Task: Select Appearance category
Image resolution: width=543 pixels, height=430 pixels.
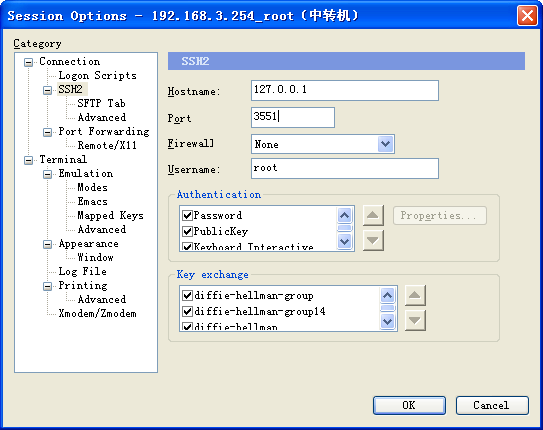Action: click(x=88, y=244)
